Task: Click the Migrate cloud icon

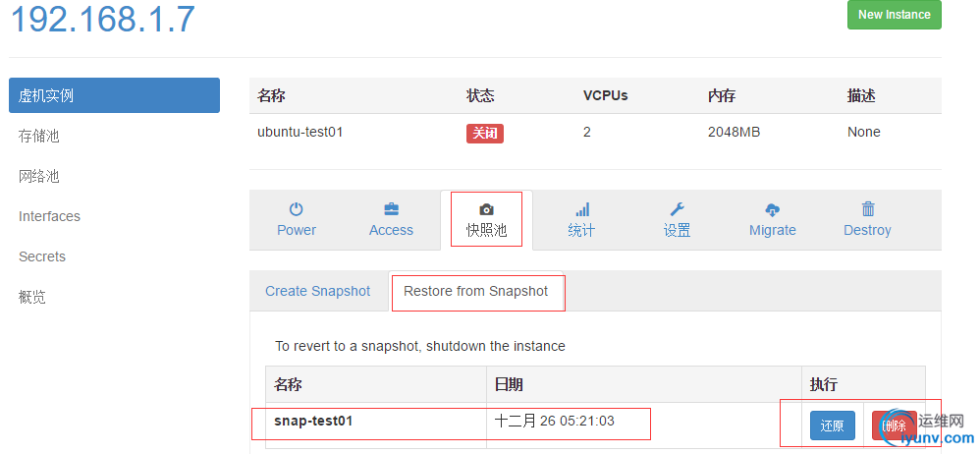Action: 773,209
